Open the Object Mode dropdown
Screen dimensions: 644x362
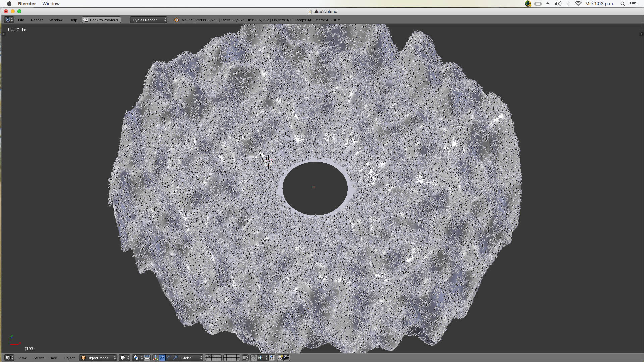98,358
